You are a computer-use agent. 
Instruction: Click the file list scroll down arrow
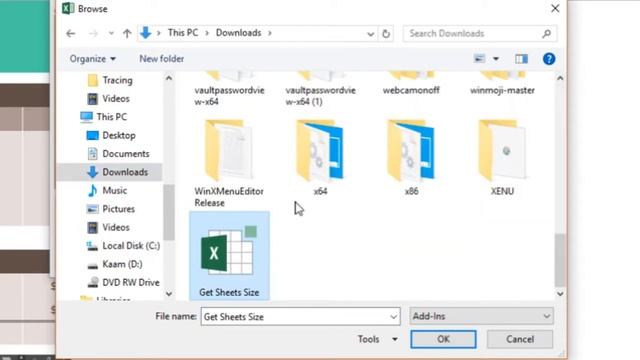click(560, 294)
